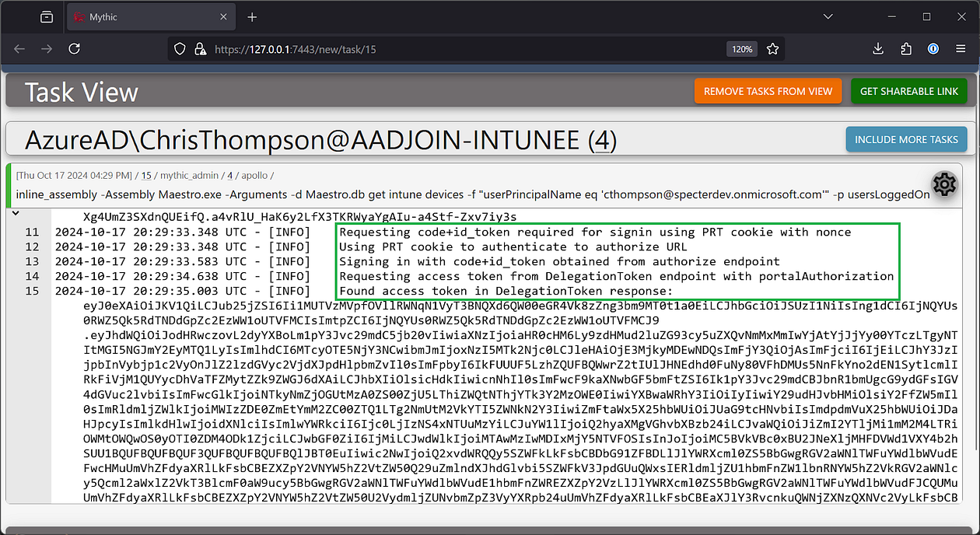This screenshot has height=535, width=980.
Task: Open the tracking protection shield icon
Action: tap(180, 49)
